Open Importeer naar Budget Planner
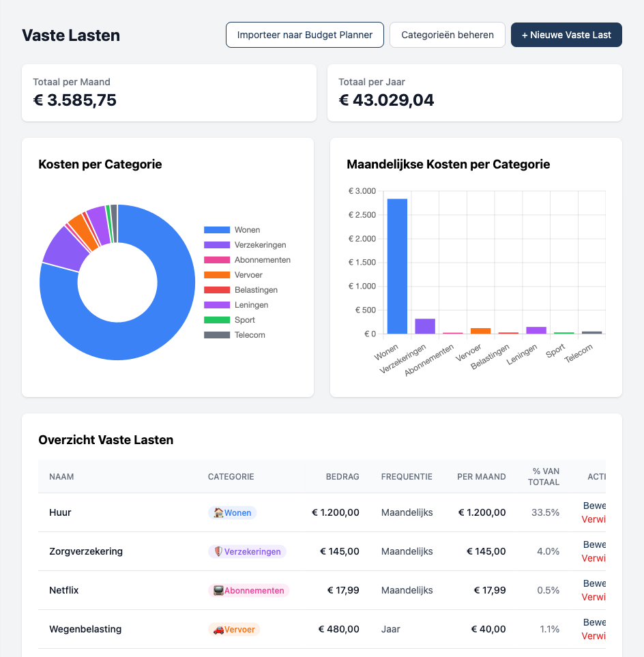Image resolution: width=644 pixels, height=657 pixels. click(x=305, y=35)
